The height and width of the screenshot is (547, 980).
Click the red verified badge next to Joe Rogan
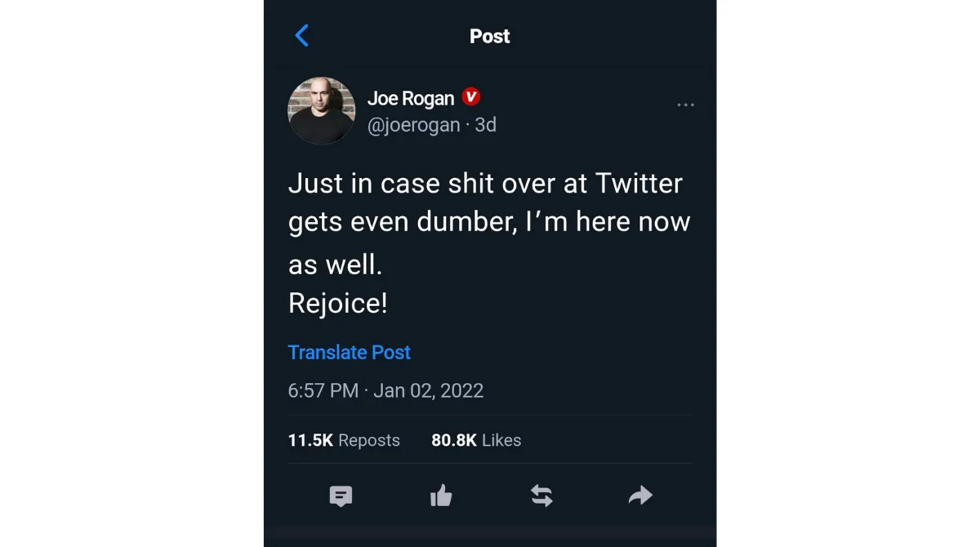pos(470,97)
